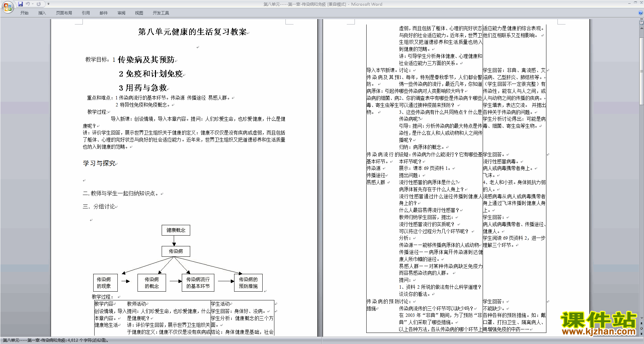644x344 pixels.
Task: Click heading 3 用药与急救
Action: tap(143, 88)
